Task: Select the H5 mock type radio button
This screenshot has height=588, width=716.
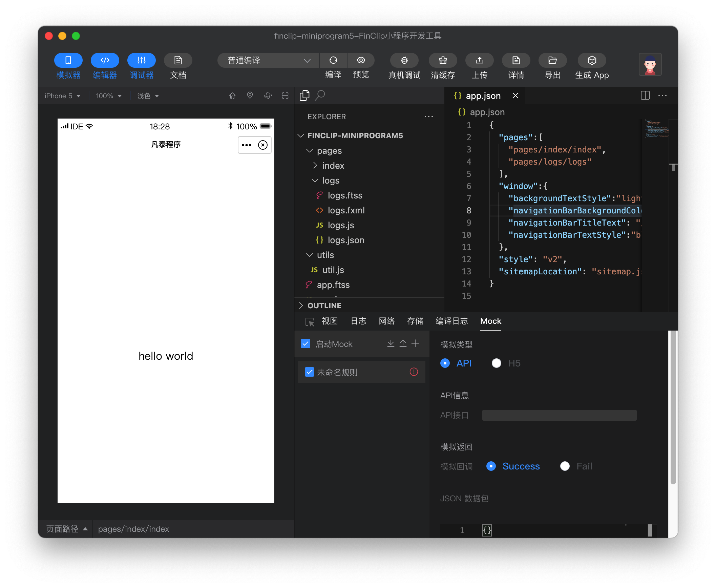Action: coord(496,363)
